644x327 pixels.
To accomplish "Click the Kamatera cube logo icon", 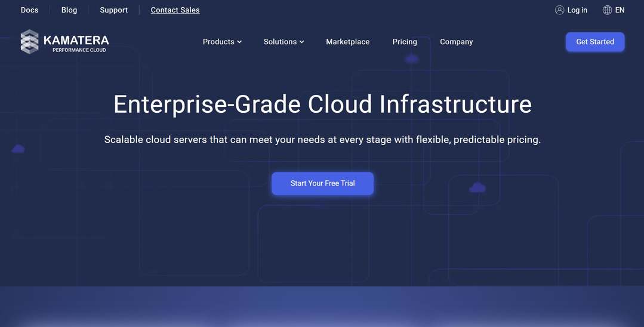I will coord(29,42).
